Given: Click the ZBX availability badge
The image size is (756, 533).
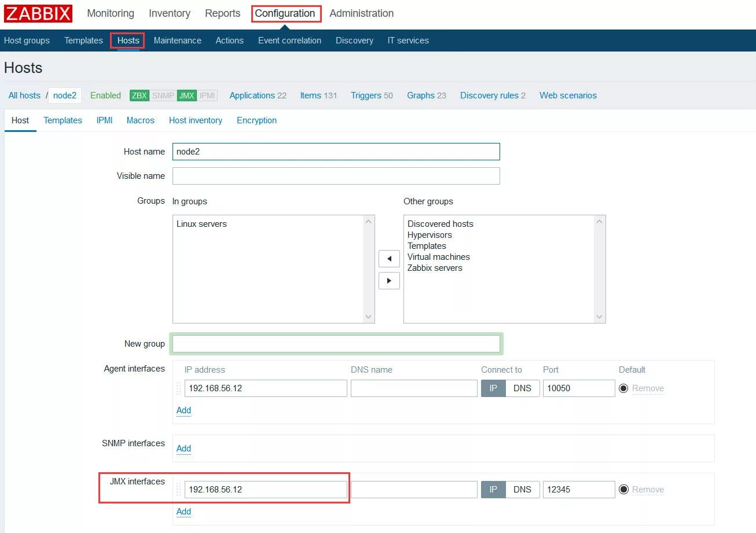Looking at the screenshot, I should pos(139,95).
